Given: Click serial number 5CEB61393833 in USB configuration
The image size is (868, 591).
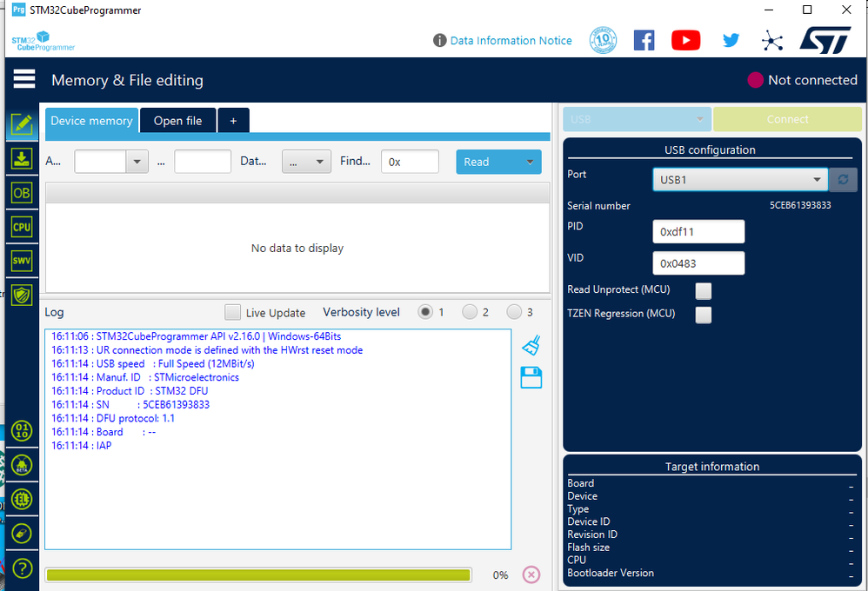Looking at the screenshot, I should pyautogui.click(x=800, y=205).
